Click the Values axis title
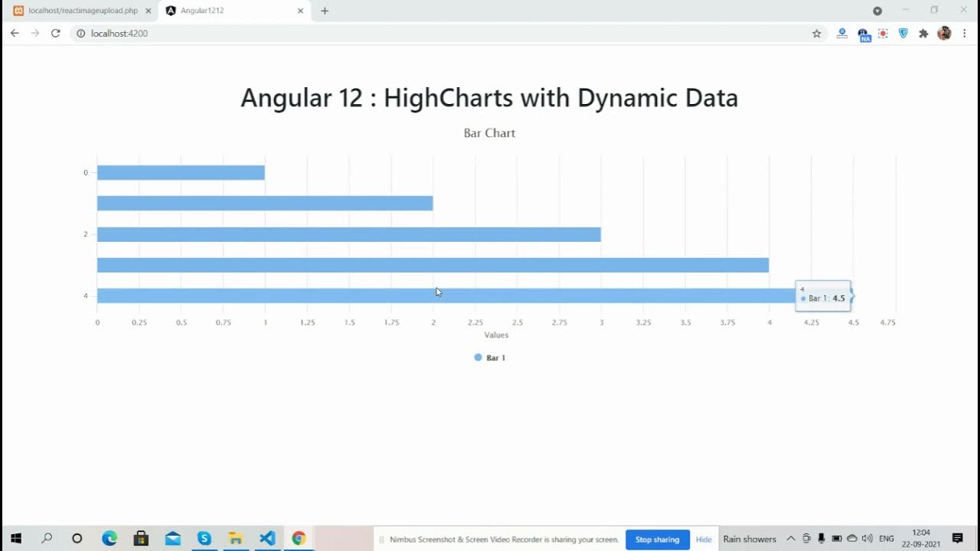 [496, 335]
